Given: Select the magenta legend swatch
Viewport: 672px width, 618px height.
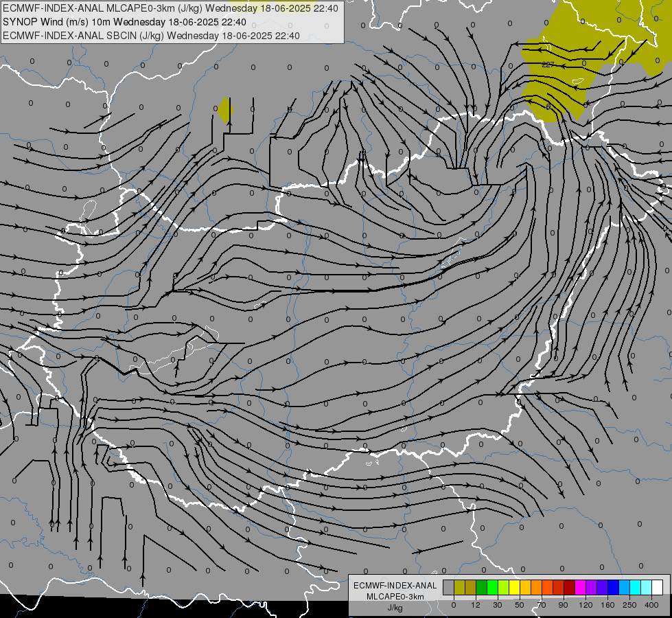Looking at the screenshot, I should [x=580, y=587].
